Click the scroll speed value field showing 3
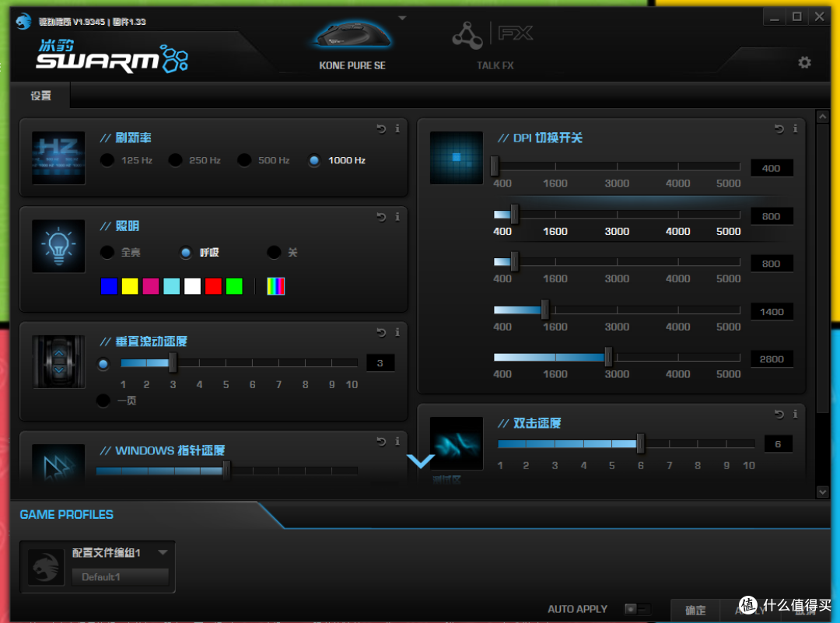 coord(380,362)
